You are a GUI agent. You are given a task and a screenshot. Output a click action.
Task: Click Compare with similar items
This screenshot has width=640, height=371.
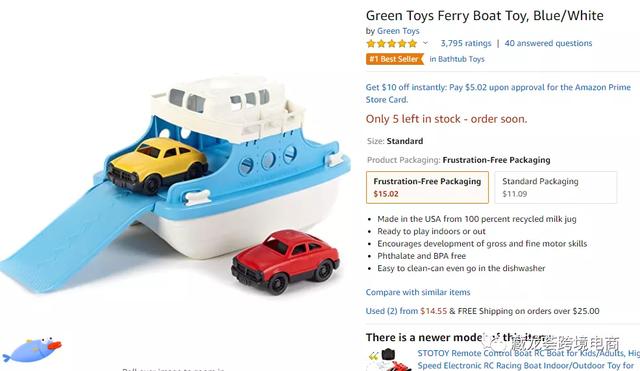[x=418, y=292]
